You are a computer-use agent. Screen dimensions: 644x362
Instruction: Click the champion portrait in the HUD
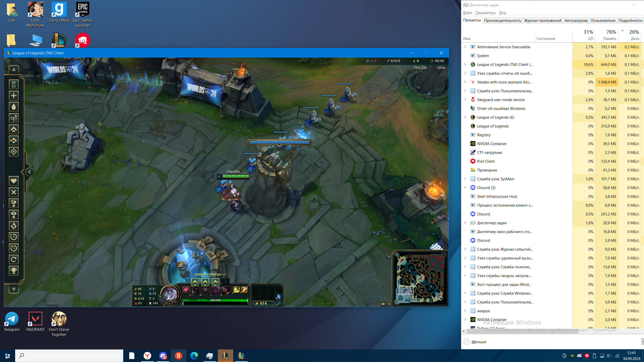tap(170, 294)
